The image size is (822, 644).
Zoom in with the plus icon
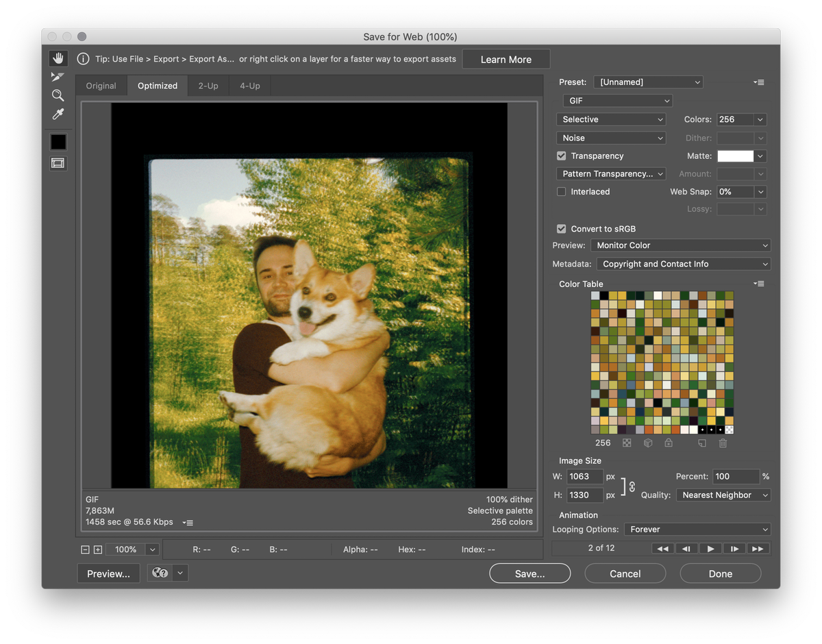pyautogui.click(x=98, y=549)
